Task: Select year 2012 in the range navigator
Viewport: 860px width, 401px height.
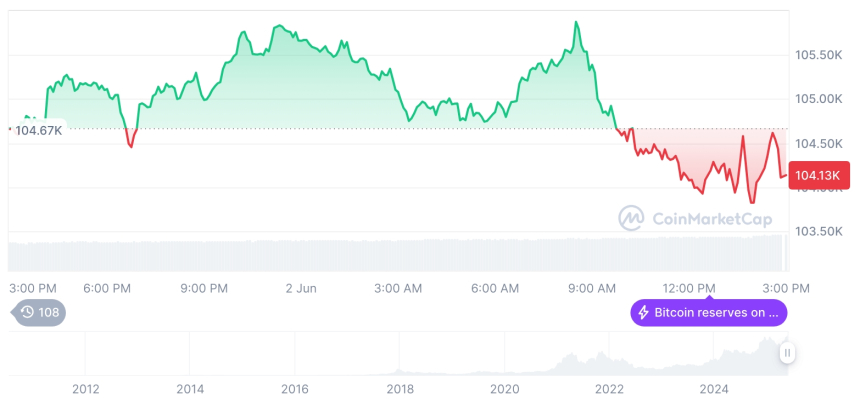Action: pyautogui.click(x=86, y=388)
